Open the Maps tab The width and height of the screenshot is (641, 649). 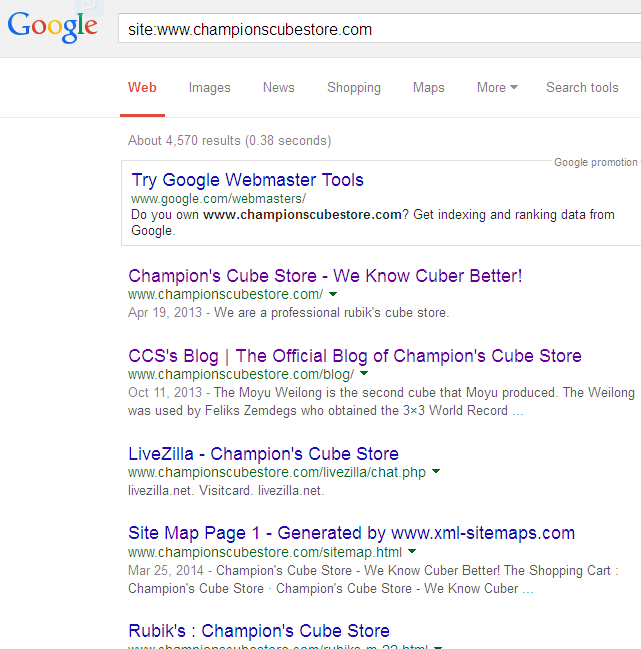click(x=428, y=88)
